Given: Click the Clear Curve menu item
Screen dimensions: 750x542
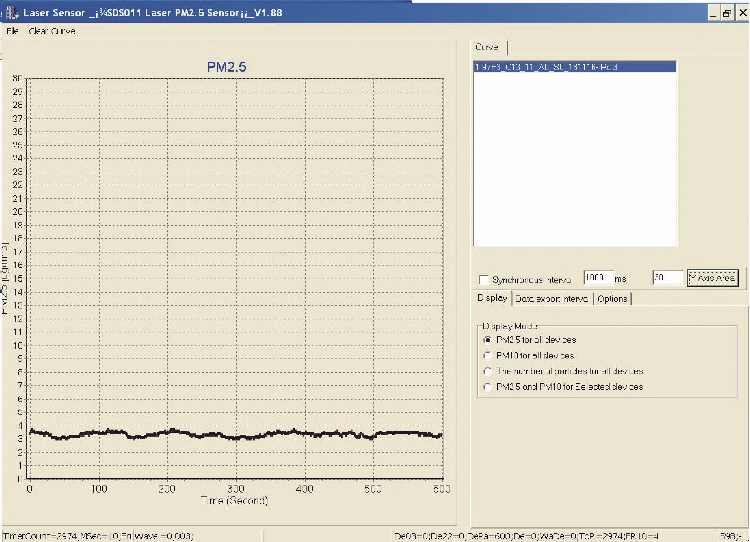Looking at the screenshot, I should tap(51, 30).
